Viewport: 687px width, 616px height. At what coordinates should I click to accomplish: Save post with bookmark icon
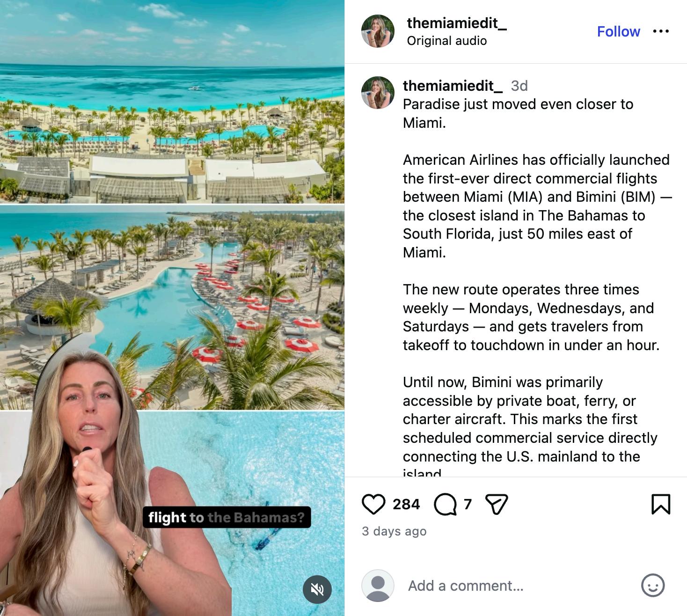[x=661, y=504]
